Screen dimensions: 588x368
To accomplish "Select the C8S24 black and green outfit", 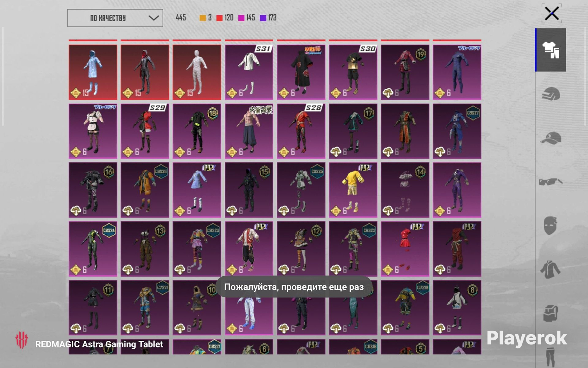I will pos(93,249).
